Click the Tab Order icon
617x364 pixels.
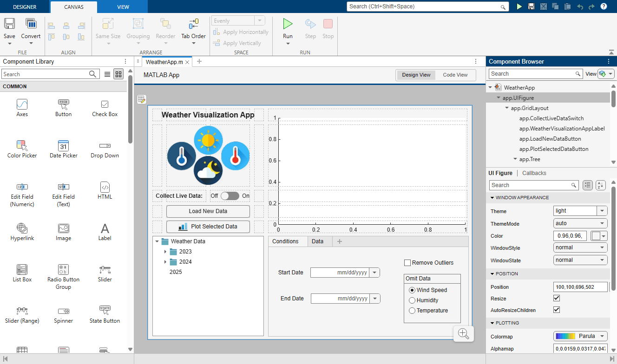(194, 24)
